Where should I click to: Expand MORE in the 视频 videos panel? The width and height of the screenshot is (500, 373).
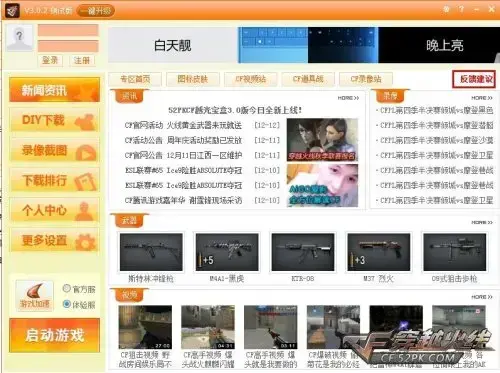coord(482,297)
